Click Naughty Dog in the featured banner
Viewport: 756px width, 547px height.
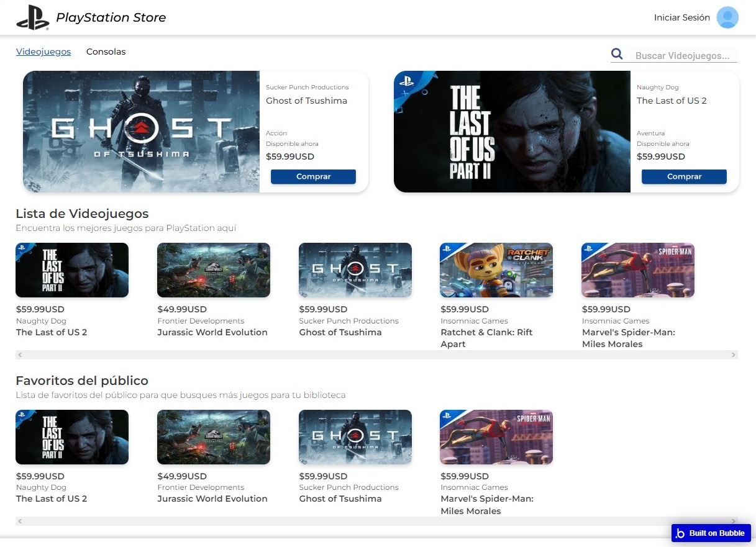[658, 88]
